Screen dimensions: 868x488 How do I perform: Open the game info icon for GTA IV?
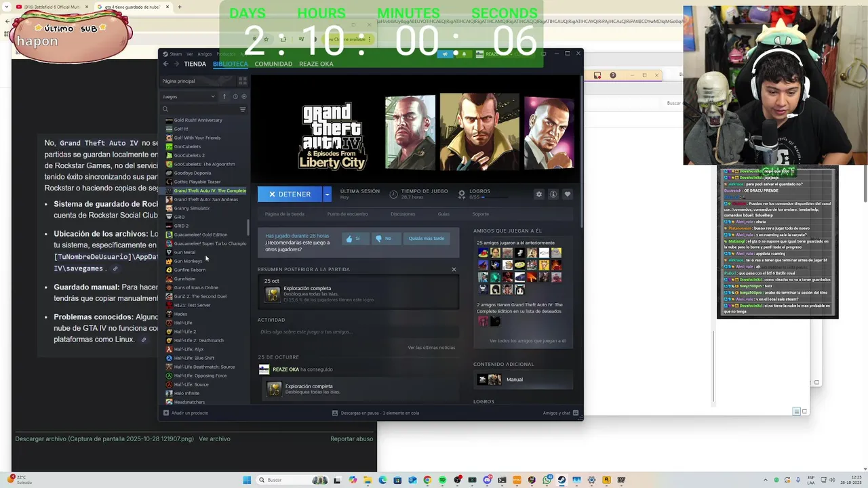tap(553, 194)
